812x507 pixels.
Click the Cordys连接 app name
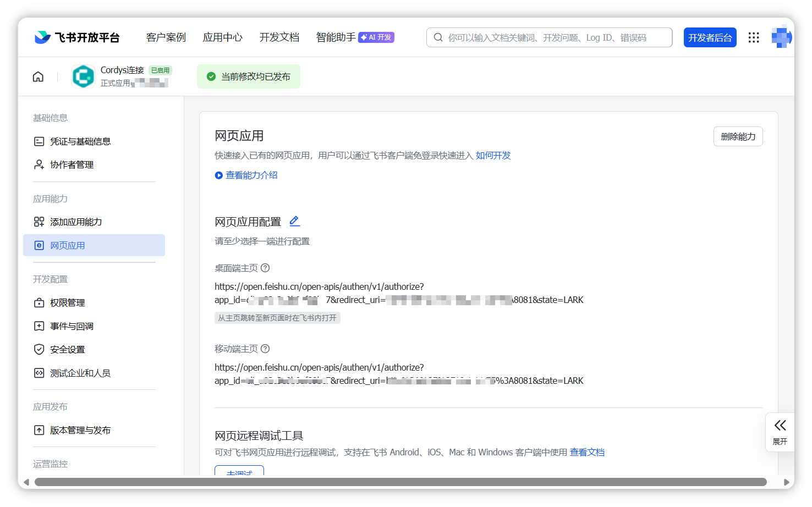[x=122, y=70]
